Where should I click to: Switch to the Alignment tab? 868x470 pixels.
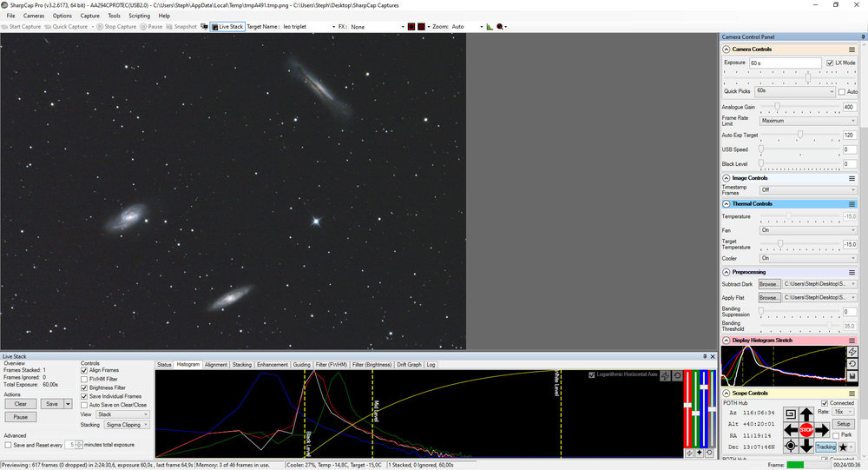point(215,365)
